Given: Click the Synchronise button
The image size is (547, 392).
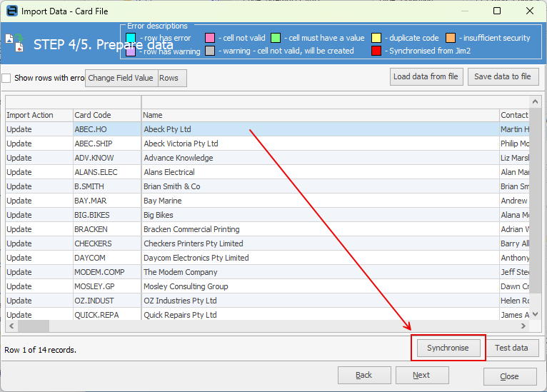Looking at the screenshot, I should pos(448,348).
